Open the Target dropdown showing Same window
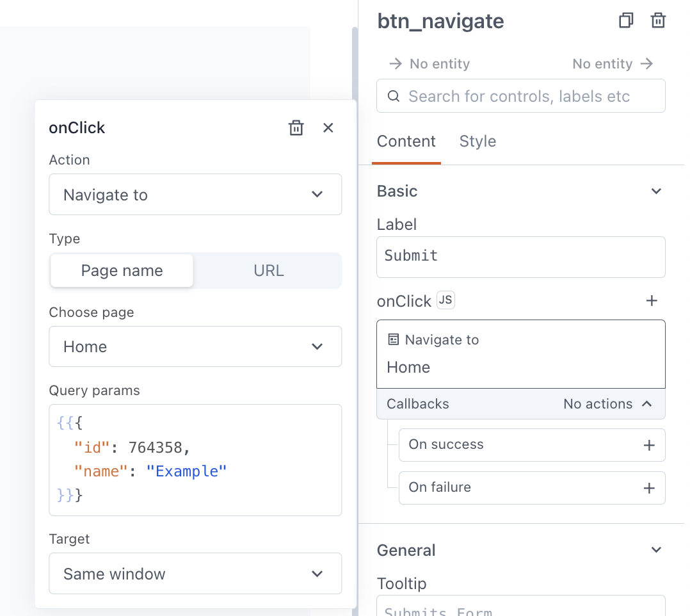 195,574
